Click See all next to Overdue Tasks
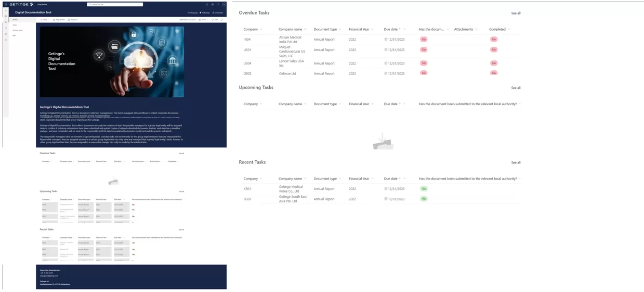The image size is (644, 292). click(516, 13)
